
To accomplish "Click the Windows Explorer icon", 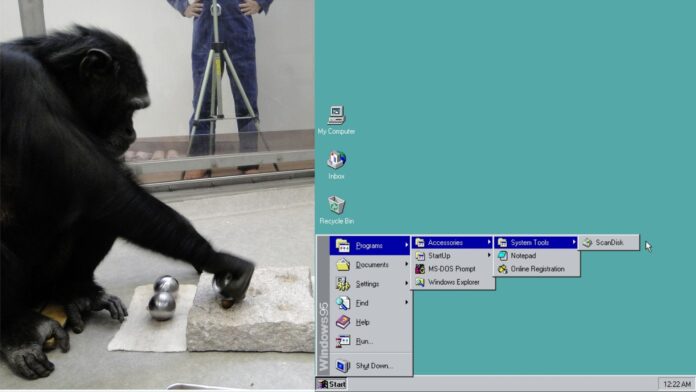I will [x=419, y=282].
